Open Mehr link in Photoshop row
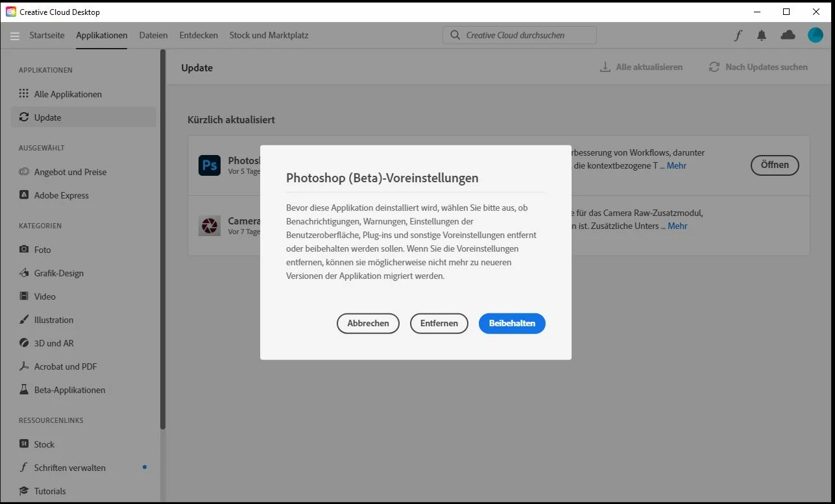835x504 pixels. [x=677, y=165]
